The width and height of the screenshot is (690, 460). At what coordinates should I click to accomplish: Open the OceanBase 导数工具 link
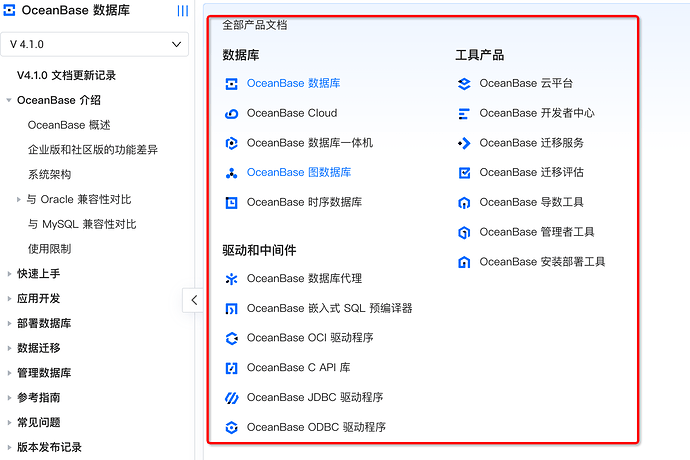(532, 202)
